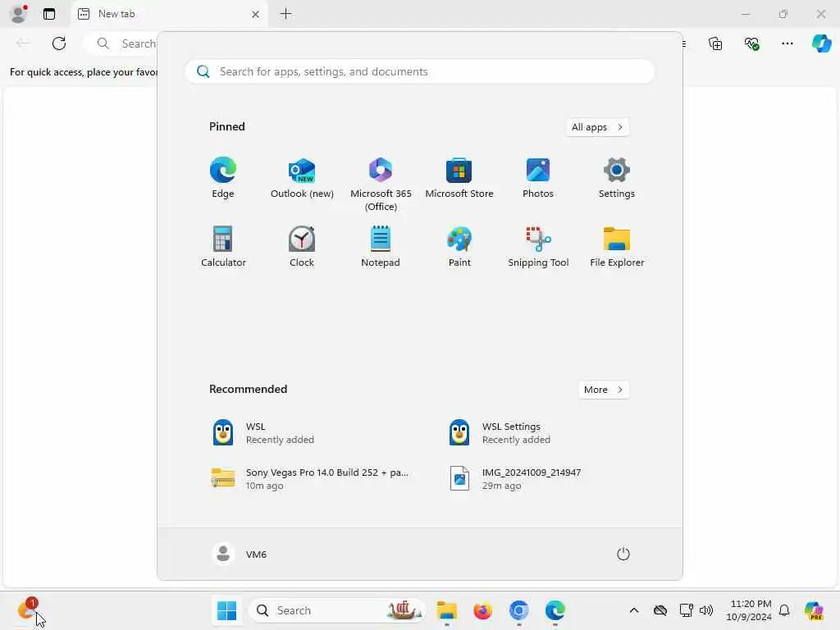Open the Calculator app
The height and width of the screenshot is (630, 840).
pyautogui.click(x=223, y=247)
